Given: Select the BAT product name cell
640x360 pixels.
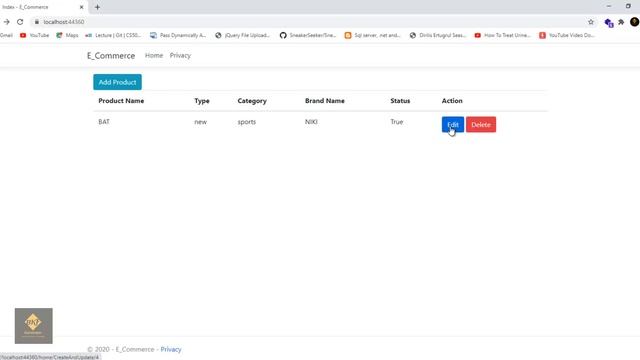Looking at the screenshot, I should click(x=104, y=122).
